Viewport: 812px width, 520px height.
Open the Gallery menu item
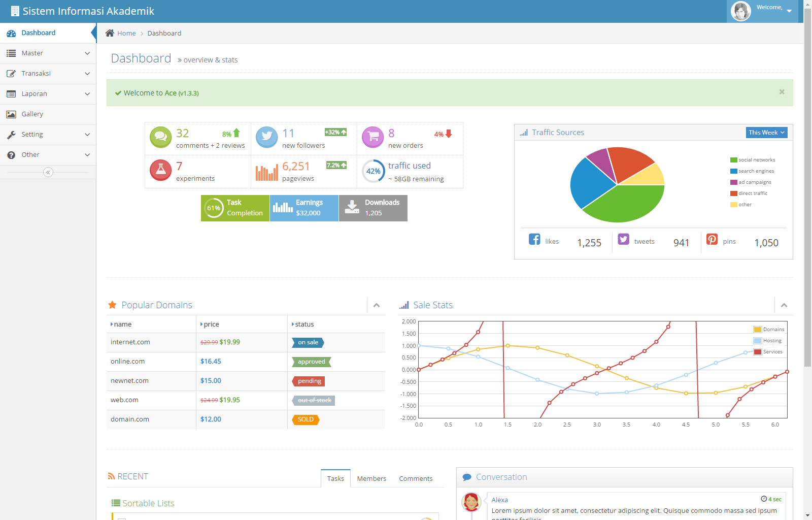tap(32, 114)
